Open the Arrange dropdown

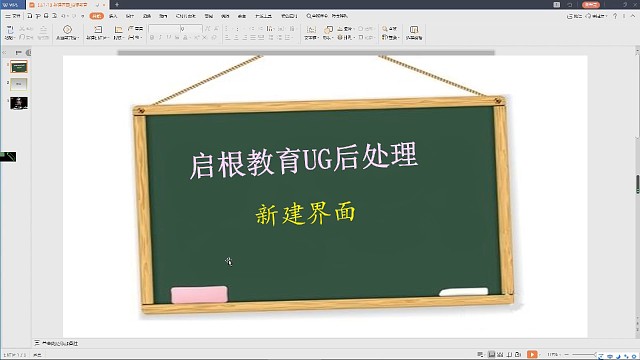click(x=346, y=38)
